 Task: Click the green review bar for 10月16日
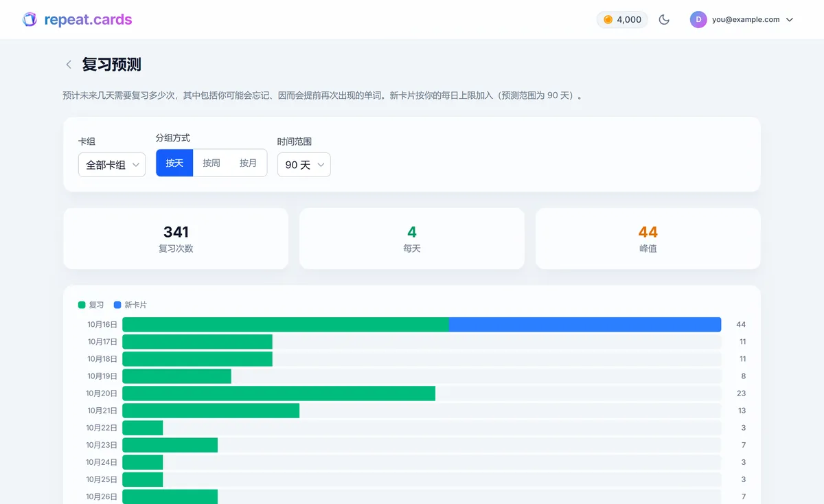286,324
